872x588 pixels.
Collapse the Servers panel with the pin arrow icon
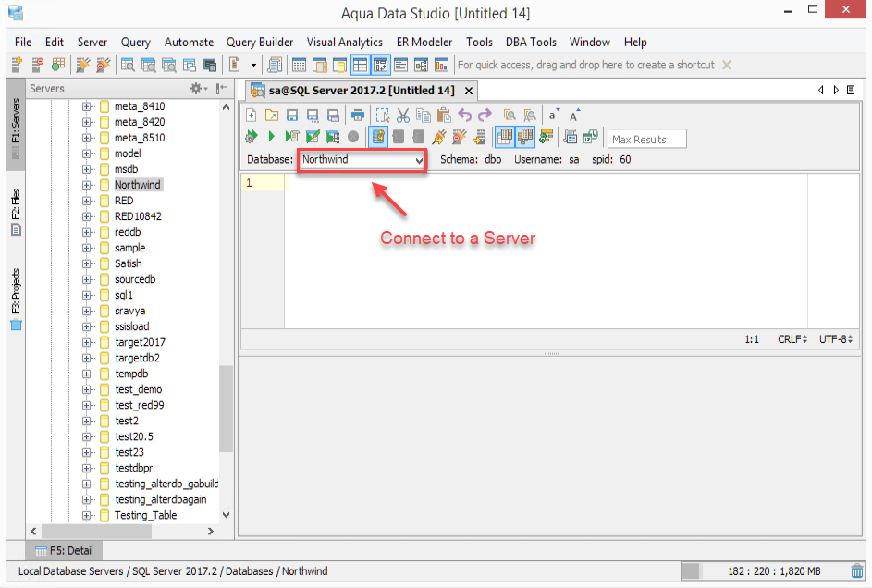pyautogui.click(x=222, y=88)
